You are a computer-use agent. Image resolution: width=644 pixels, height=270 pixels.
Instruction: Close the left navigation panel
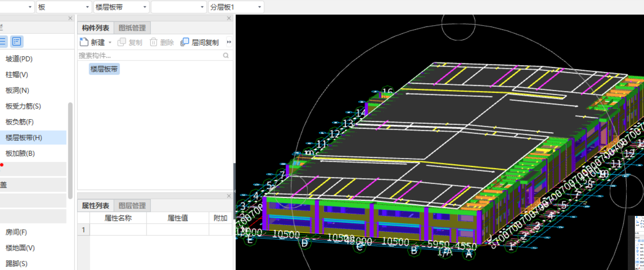click(70, 18)
